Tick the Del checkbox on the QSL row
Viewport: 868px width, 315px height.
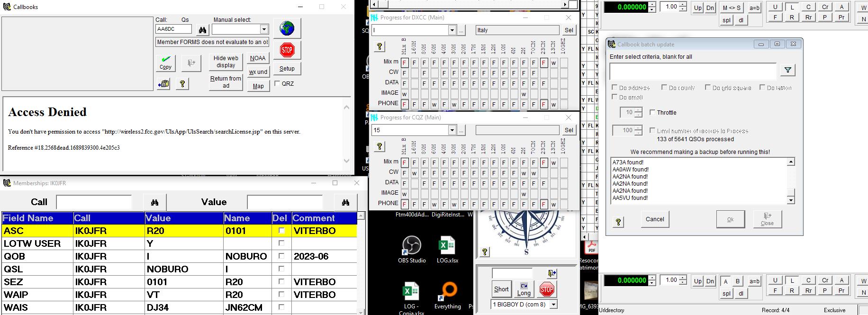point(281,269)
